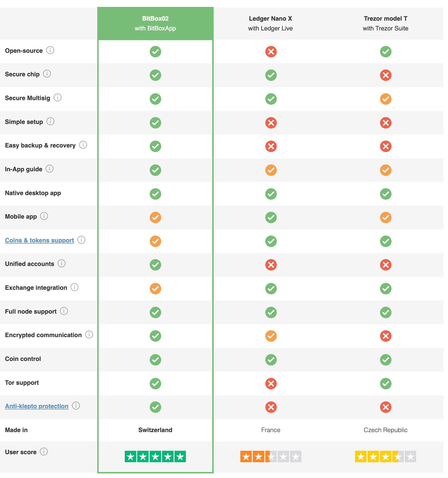Click the red cross for Ledger Nano X Open-source
Screen dimensions: 448x478
(x=271, y=52)
